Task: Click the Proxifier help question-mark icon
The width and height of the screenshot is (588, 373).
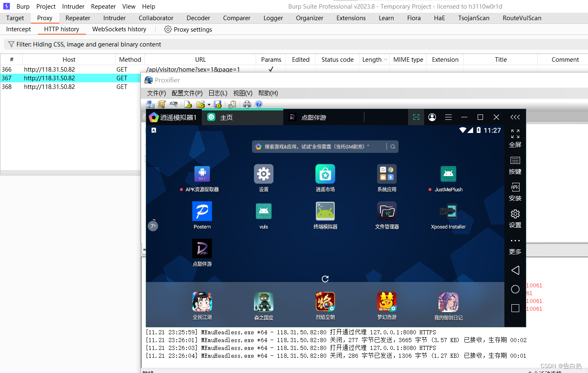Action: [x=259, y=105]
